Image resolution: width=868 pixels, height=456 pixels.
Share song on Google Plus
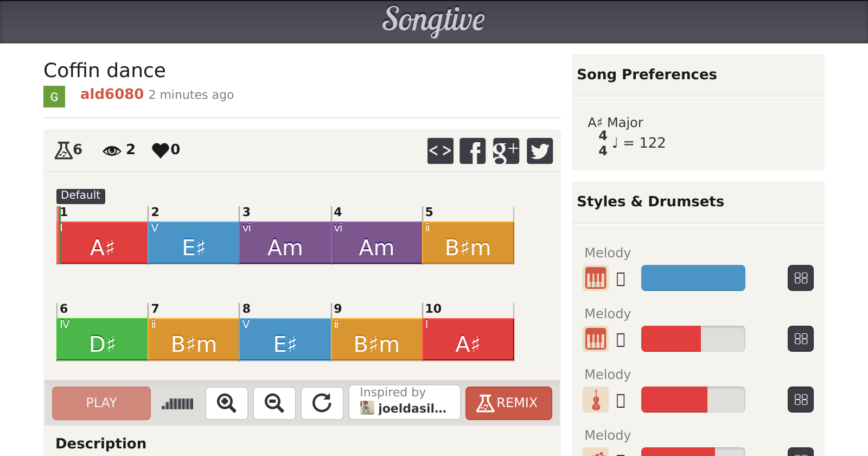(506, 151)
